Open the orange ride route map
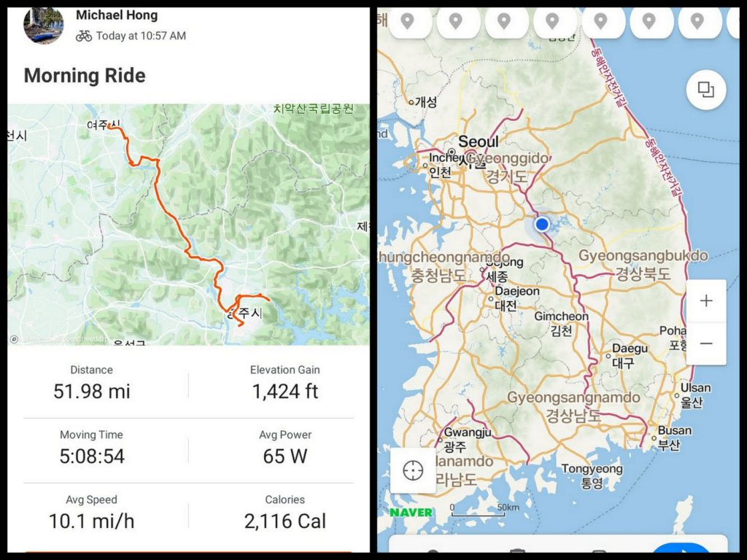747x560 pixels. click(x=188, y=225)
